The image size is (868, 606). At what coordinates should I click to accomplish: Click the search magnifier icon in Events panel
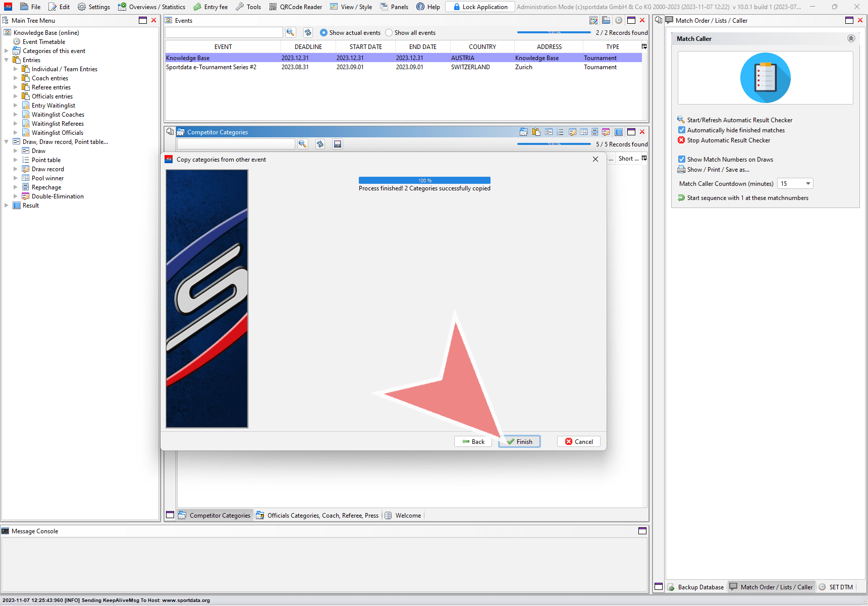pos(290,32)
